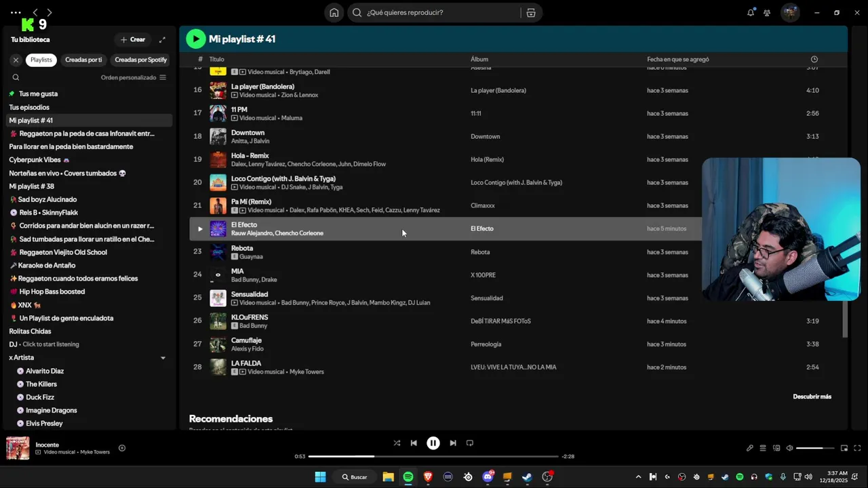Skip to next track
The width and height of the screenshot is (868, 488).
pos(453,443)
